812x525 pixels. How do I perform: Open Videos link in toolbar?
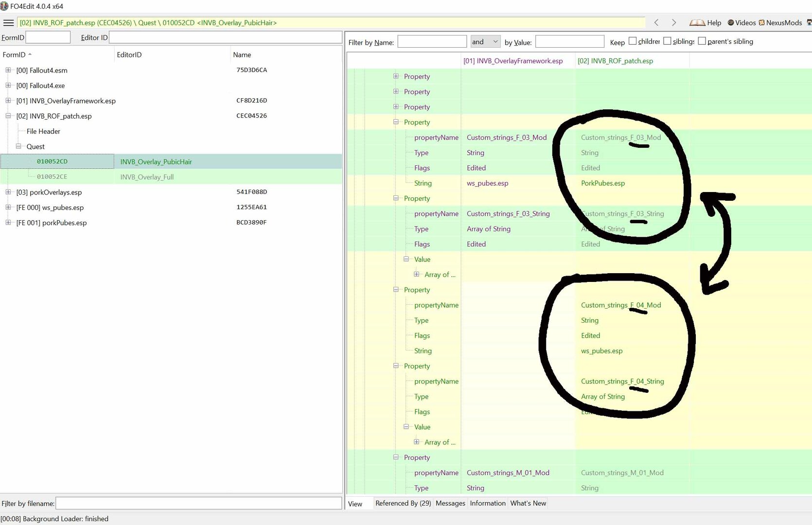pos(741,23)
